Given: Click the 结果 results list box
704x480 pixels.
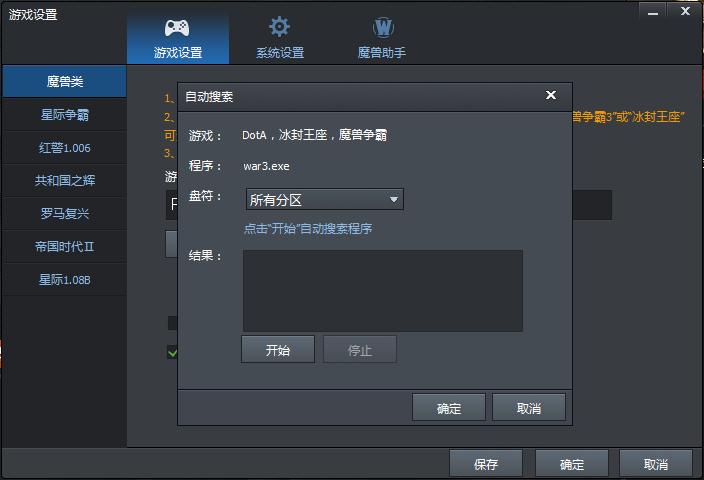Looking at the screenshot, I should pyautogui.click(x=383, y=291).
